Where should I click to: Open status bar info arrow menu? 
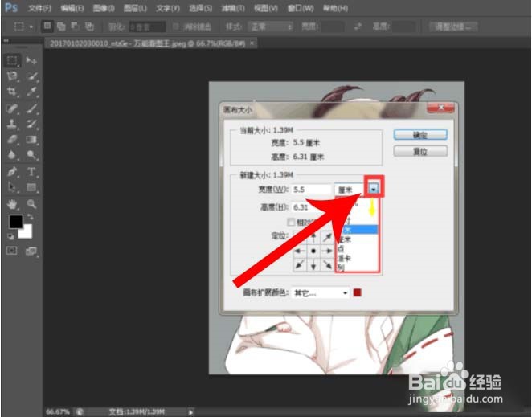pyautogui.click(x=190, y=412)
